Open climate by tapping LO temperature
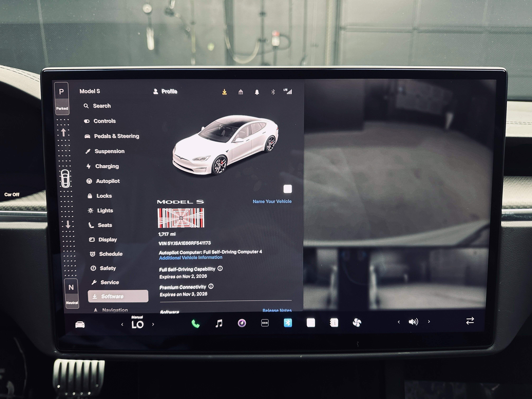Viewport: 532px width, 399px height. 138,324
